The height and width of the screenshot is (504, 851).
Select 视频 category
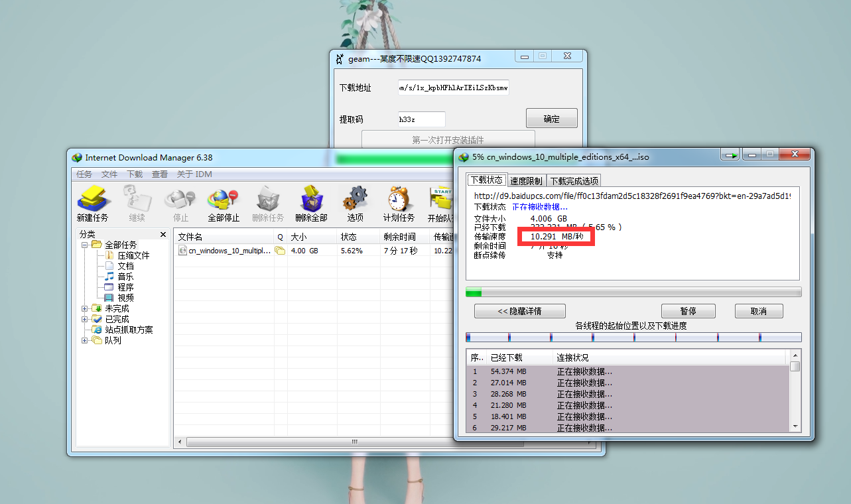tap(125, 298)
